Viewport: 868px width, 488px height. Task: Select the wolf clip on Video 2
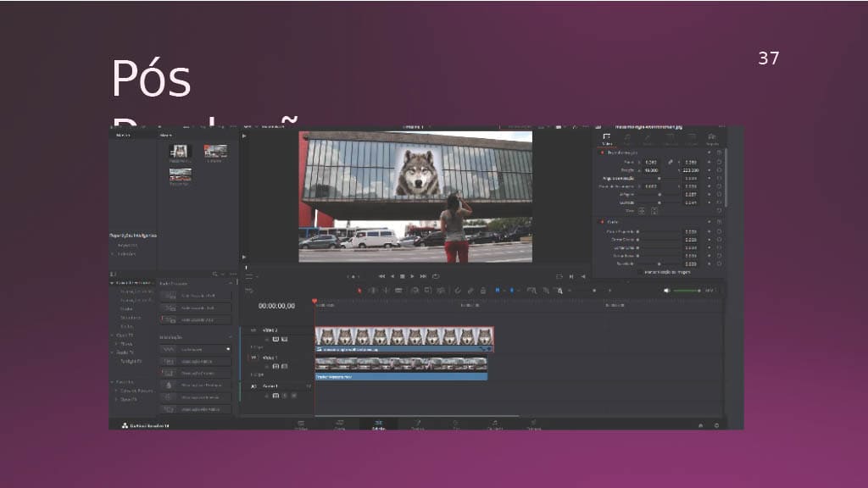[404, 339]
